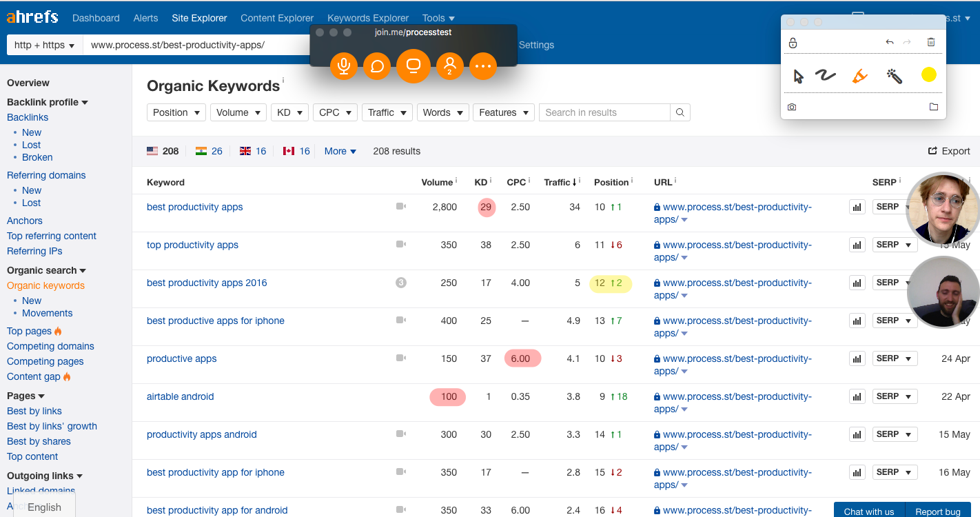Go to Keywords Explorer
The width and height of the screenshot is (980, 517).
pos(368,18)
